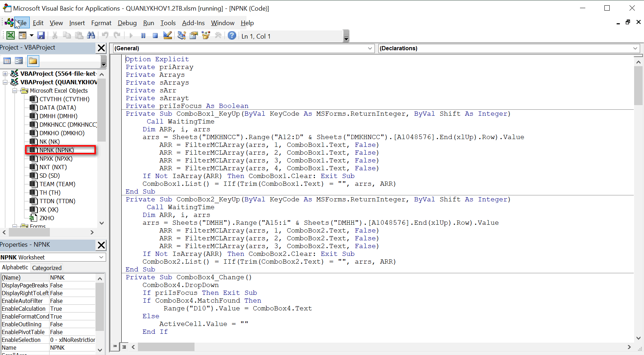Click the Insert UserForm toolbar icon
This screenshot has width=644, height=355.
pos(23,35)
